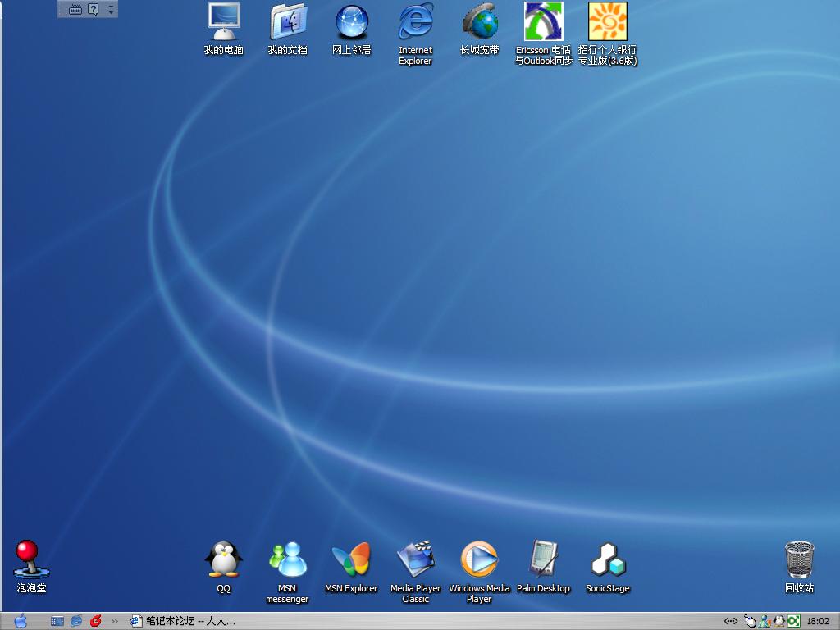Screen dimensions: 840x630
Task: Click the language bar keyboard icon
Action: point(75,9)
